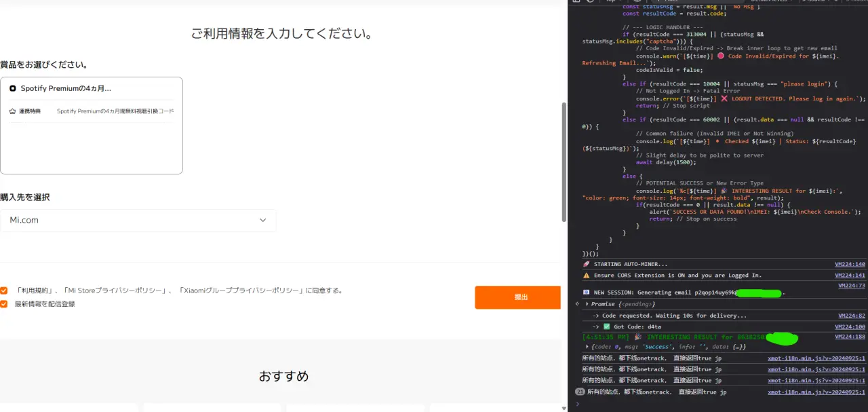Open source link VM224:188
868x412 pixels.
point(850,337)
